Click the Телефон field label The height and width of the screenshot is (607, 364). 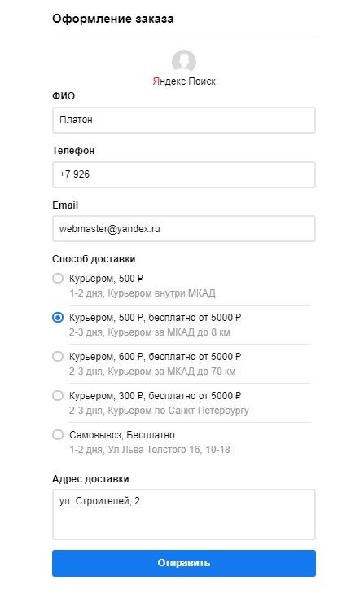(x=73, y=151)
